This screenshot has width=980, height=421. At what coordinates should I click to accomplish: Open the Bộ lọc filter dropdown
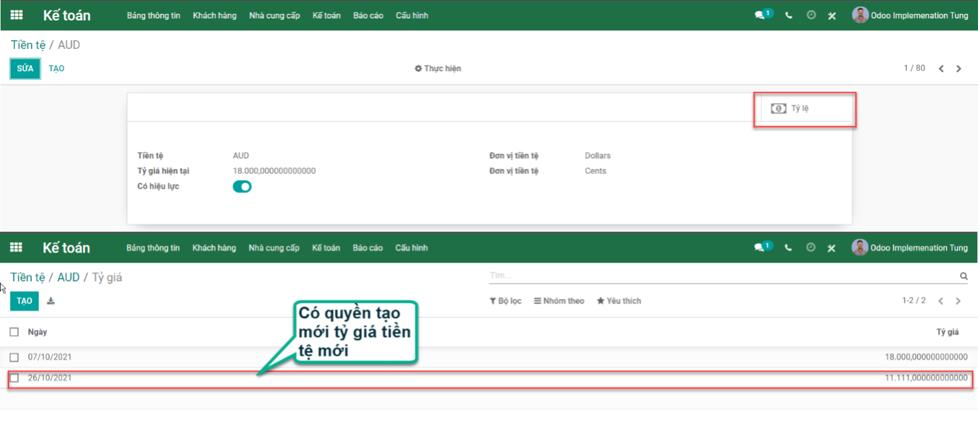(506, 301)
